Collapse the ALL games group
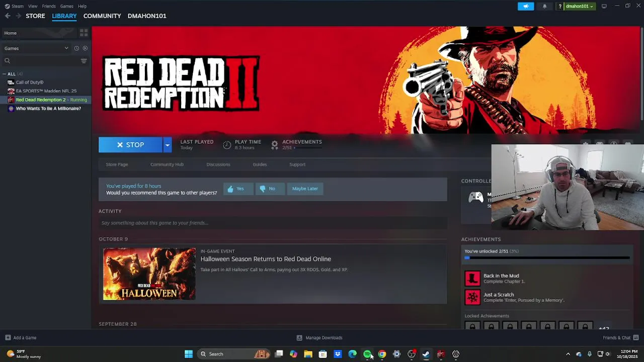The image size is (644, 362). coord(4,74)
